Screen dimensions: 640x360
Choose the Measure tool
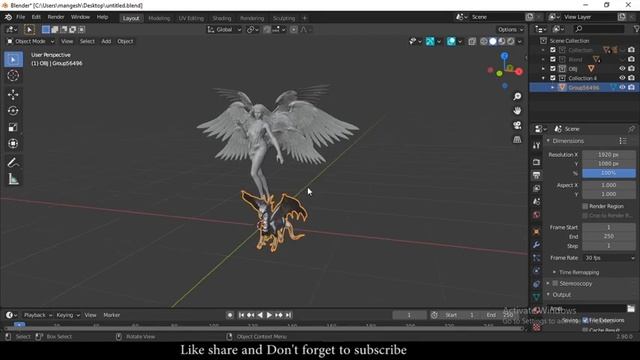[x=13, y=179]
